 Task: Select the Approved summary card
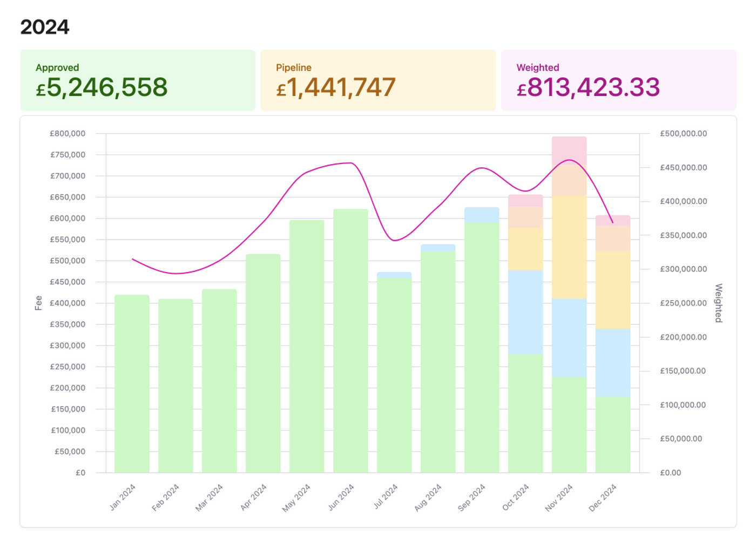[x=138, y=79]
